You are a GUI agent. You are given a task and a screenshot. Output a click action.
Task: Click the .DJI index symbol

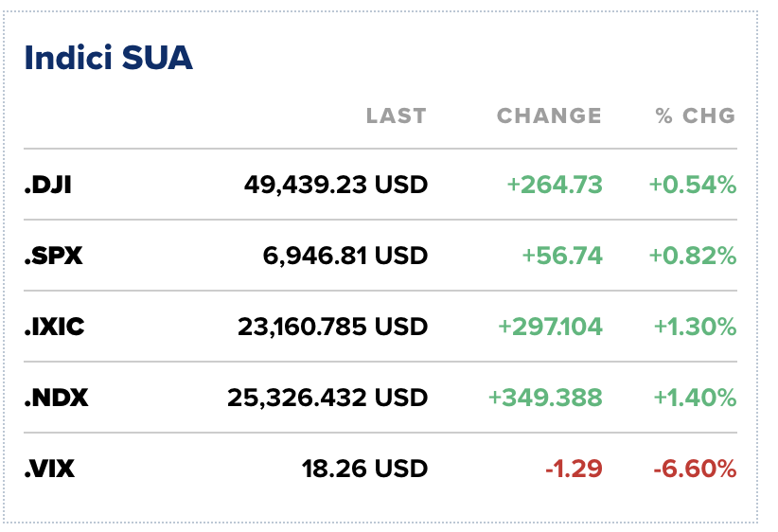[x=47, y=185]
